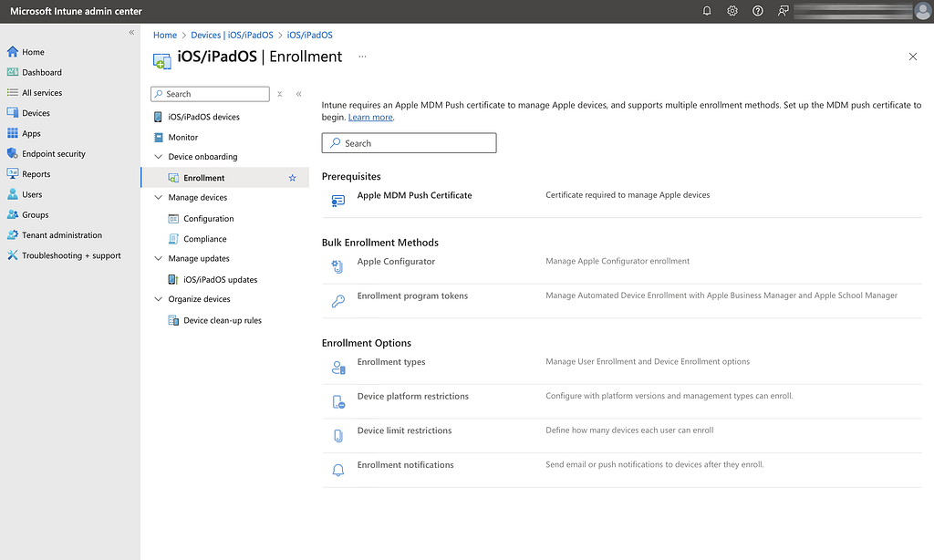Follow the iOS/iPadOS breadcrumb link

pyautogui.click(x=310, y=36)
